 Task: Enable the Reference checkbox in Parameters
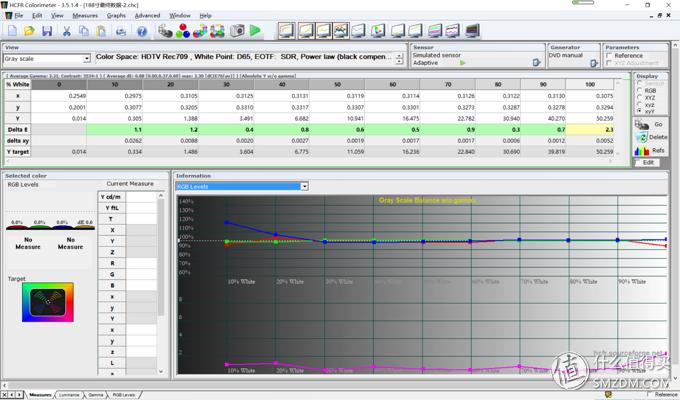(x=609, y=56)
